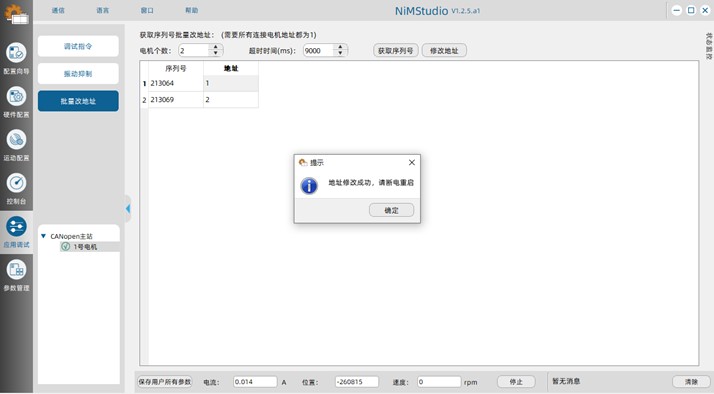Select 1号电机 in the device tree

(85, 247)
